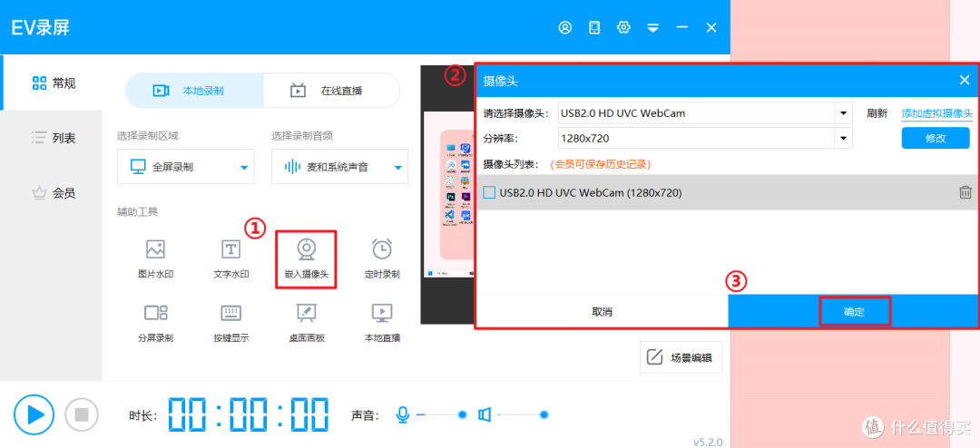Viewport: 980px width, 448px height.
Task: Click the desktop preview thumbnail
Action: (448, 195)
